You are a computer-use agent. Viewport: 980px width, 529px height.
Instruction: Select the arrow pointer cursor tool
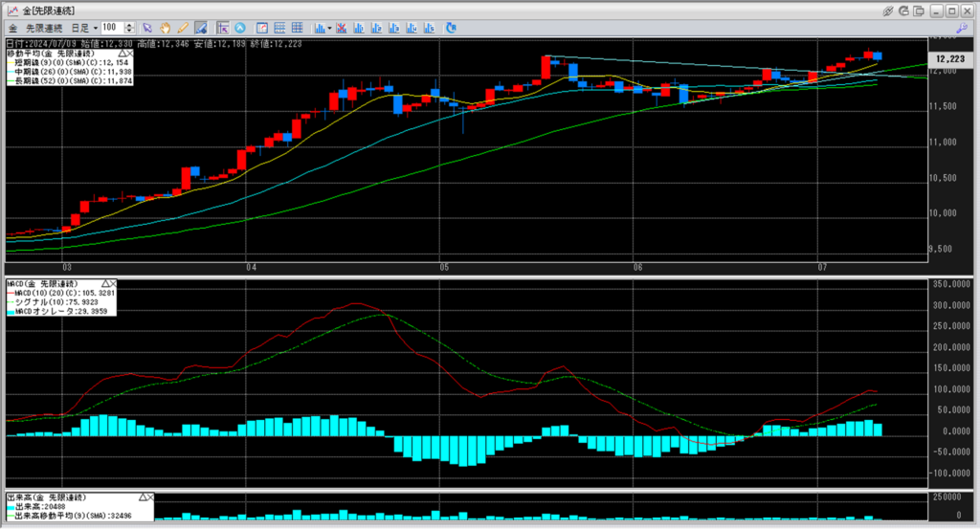147,28
